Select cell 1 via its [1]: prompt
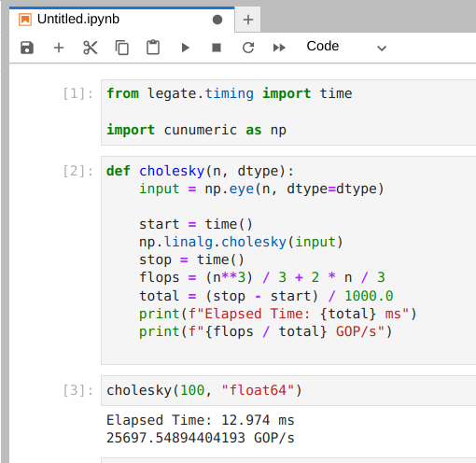476x463 pixels. point(77,93)
